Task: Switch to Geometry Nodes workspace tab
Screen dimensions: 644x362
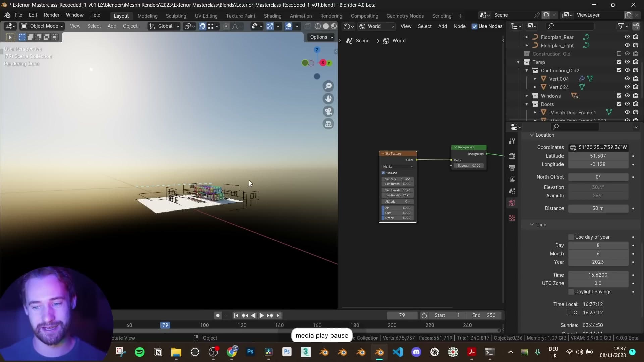Action: [x=405, y=16]
